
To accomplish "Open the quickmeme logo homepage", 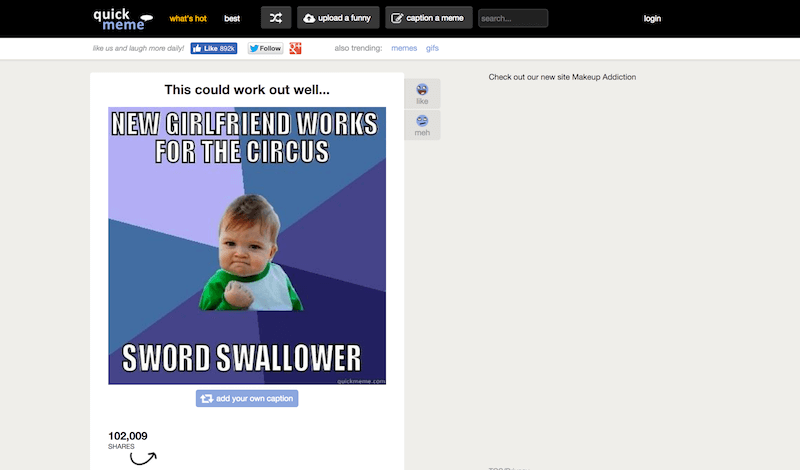I will point(123,19).
